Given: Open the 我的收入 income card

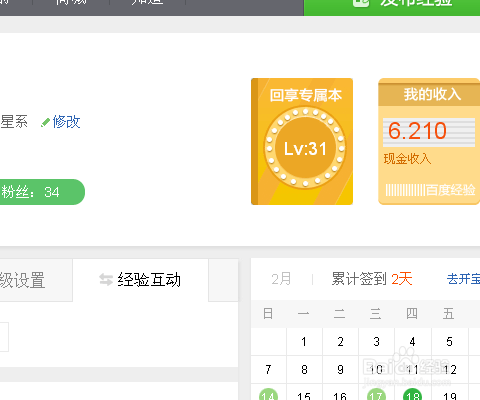Looking at the screenshot, I should click(x=429, y=141).
